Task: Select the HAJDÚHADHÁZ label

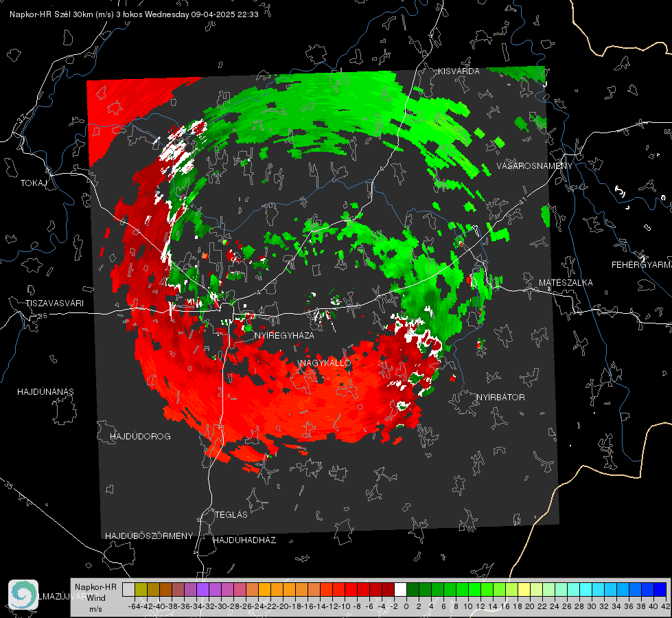Action: [x=244, y=540]
